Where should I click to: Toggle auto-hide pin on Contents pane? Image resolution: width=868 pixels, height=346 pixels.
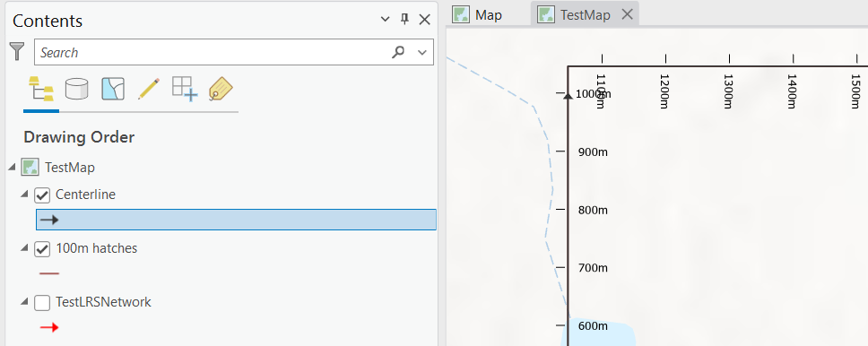404,20
